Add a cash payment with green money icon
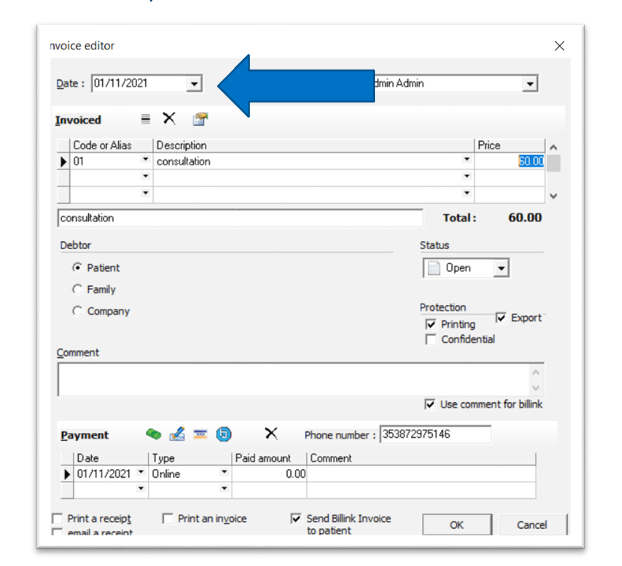622x566 pixels. (x=153, y=434)
